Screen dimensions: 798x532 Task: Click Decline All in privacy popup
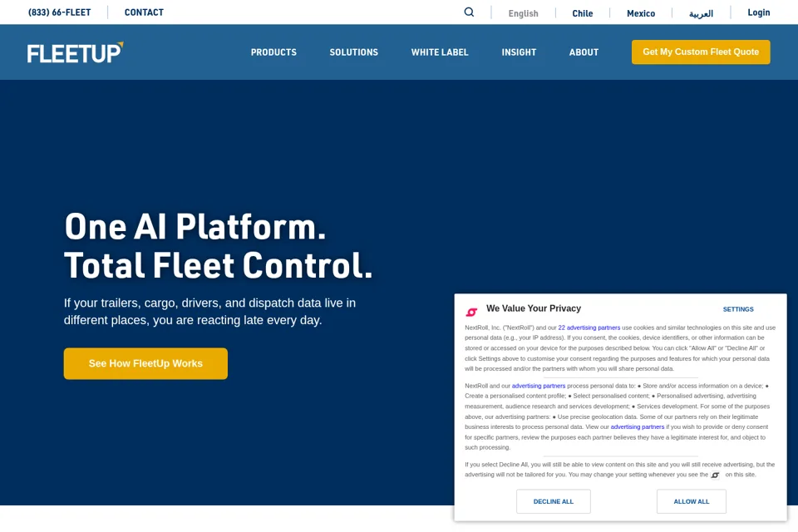click(554, 501)
